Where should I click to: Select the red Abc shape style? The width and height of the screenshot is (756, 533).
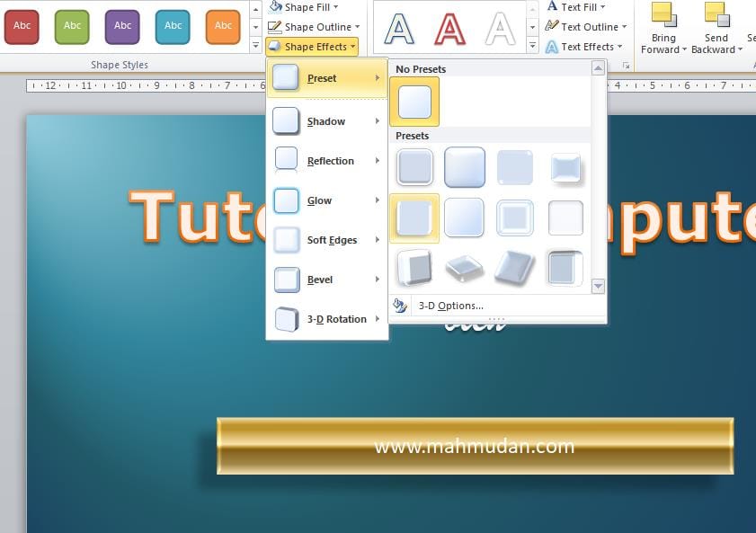[22, 26]
